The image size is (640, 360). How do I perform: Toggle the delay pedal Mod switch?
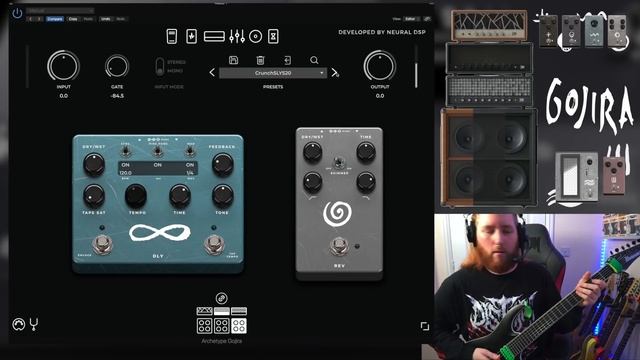click(190, 152)
